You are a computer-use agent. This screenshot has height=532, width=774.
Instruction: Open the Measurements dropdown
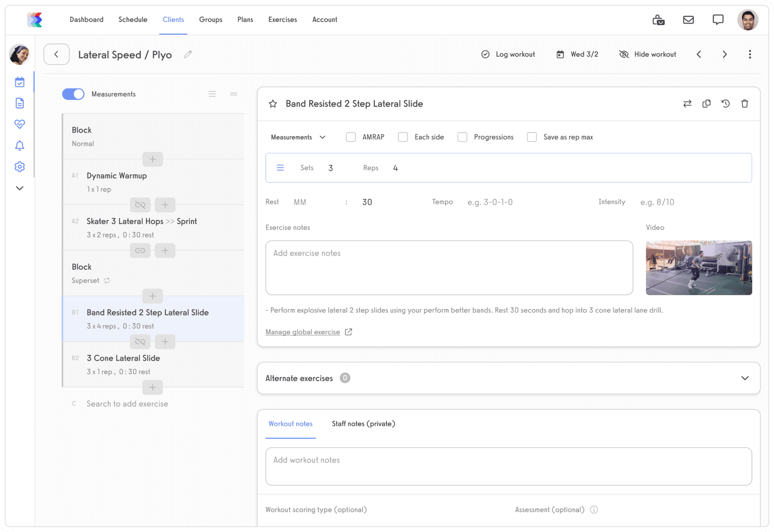(x=298, y=137)
